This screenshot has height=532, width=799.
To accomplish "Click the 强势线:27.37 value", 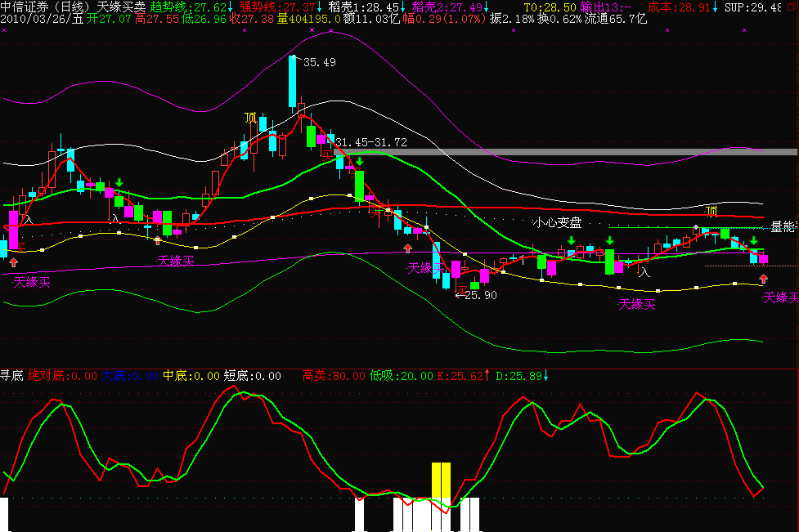I will click(278, 7).
